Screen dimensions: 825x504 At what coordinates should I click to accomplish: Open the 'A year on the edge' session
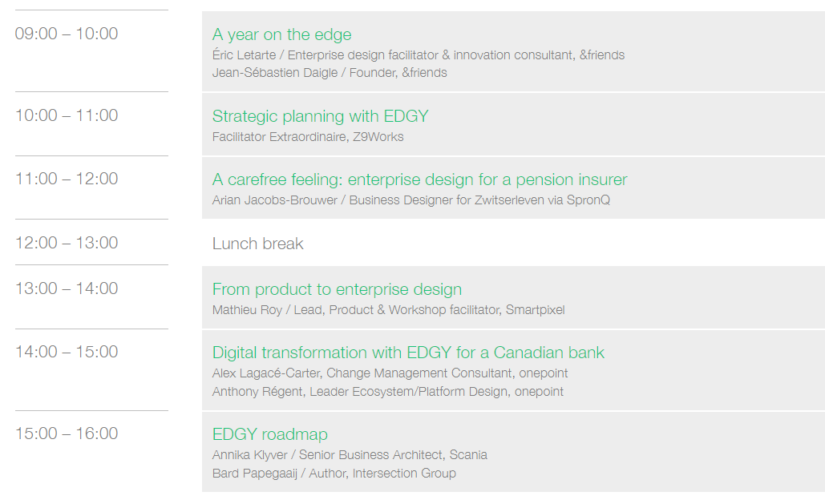[281, 34]
